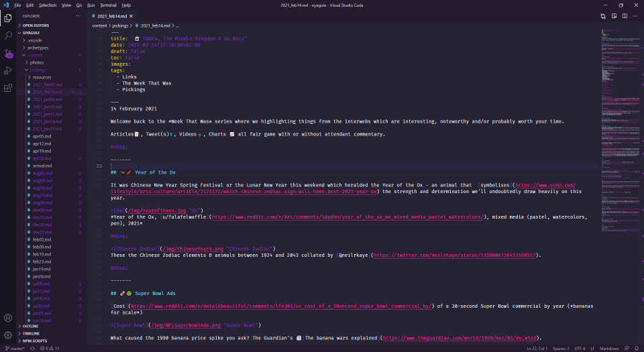Open the Edit menu

click(x=30, y=5)
